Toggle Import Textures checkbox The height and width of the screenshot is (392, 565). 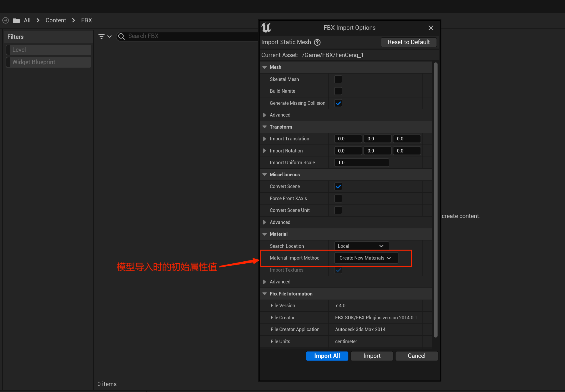[x=338, y=270]
